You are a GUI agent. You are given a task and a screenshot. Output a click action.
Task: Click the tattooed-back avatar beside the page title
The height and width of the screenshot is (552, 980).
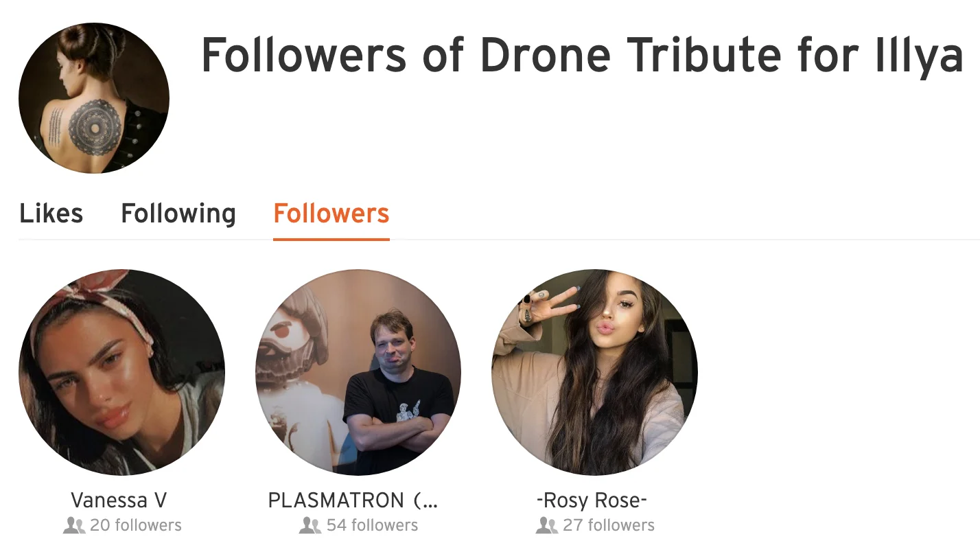pos(94,98)
